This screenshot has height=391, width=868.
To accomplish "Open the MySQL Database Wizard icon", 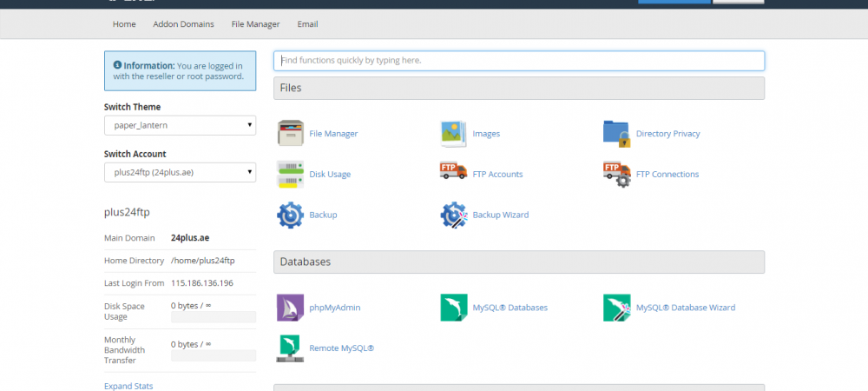I will (616, 308).
